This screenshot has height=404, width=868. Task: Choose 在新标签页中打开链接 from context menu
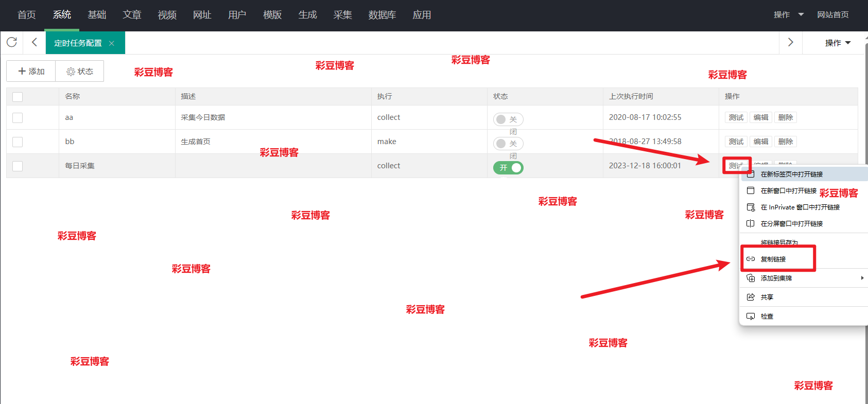pos(805,174)
